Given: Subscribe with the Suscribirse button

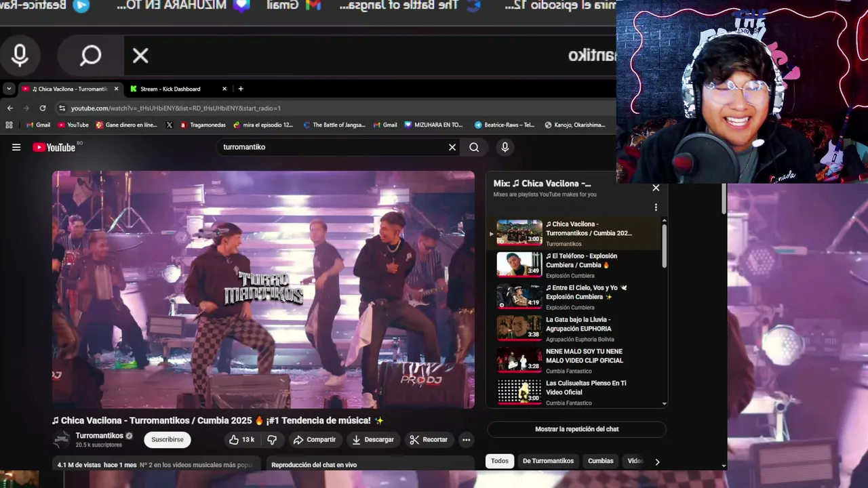Looking at the screenshot, I should (x=167, y=439).
